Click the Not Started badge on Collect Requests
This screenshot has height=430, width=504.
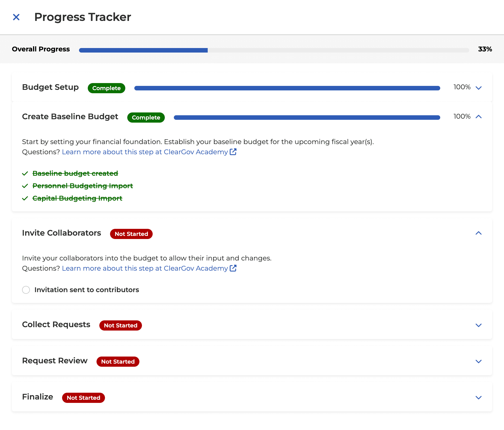120,325
